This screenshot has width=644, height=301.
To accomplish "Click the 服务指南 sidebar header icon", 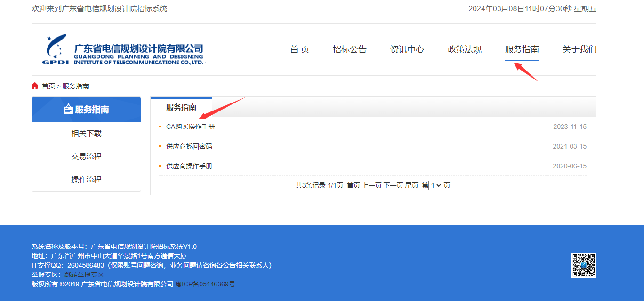I will pos(68,110).
